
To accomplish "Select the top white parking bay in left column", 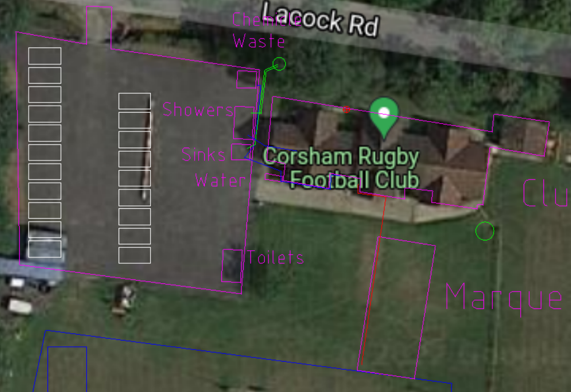I will [x=45, y=56].
